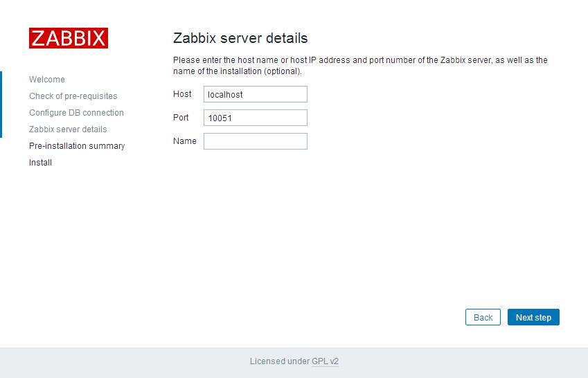Click the 'Licensed under' footer text
This screenshot has width=588, height=378.
[x=279, y=361]
